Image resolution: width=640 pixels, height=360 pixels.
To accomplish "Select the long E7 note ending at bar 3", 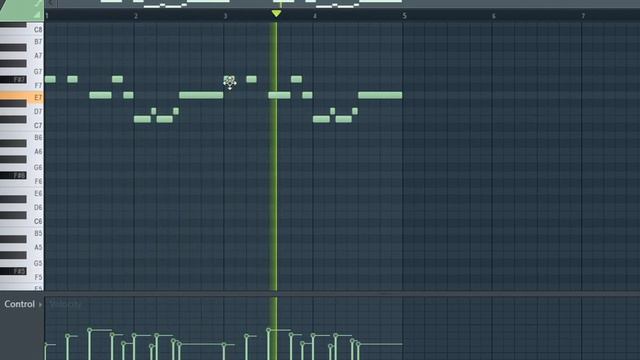I will (201, 95).
